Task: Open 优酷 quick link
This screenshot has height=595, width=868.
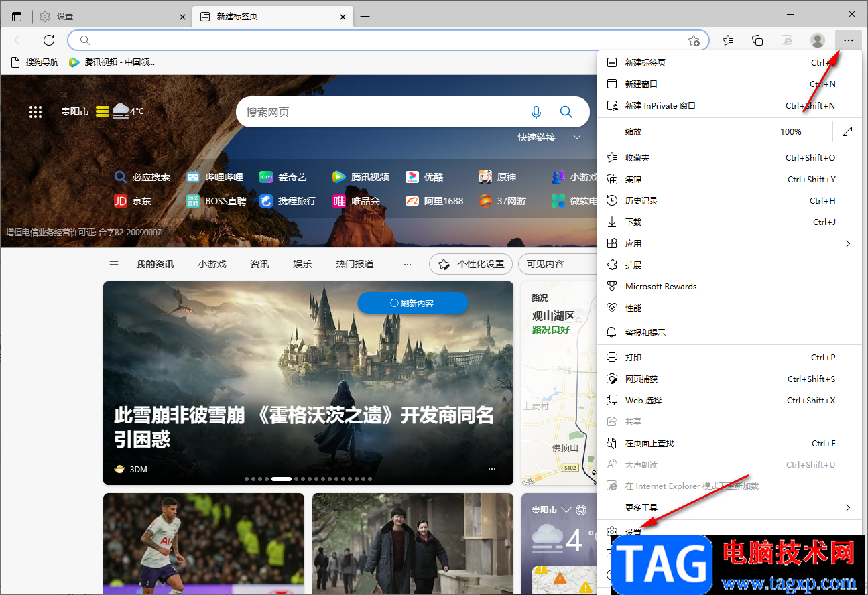Action: pos(425,177)
